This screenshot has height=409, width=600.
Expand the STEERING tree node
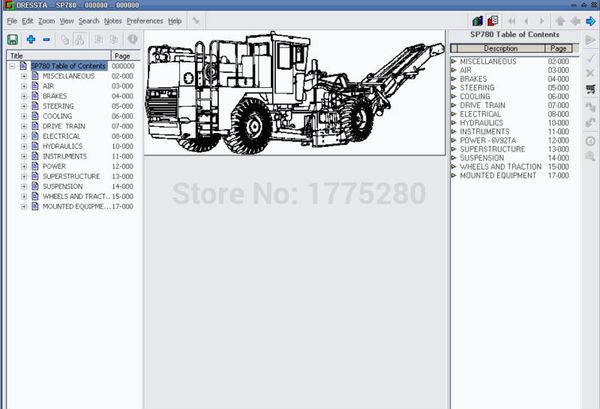[x=24, y=106]
